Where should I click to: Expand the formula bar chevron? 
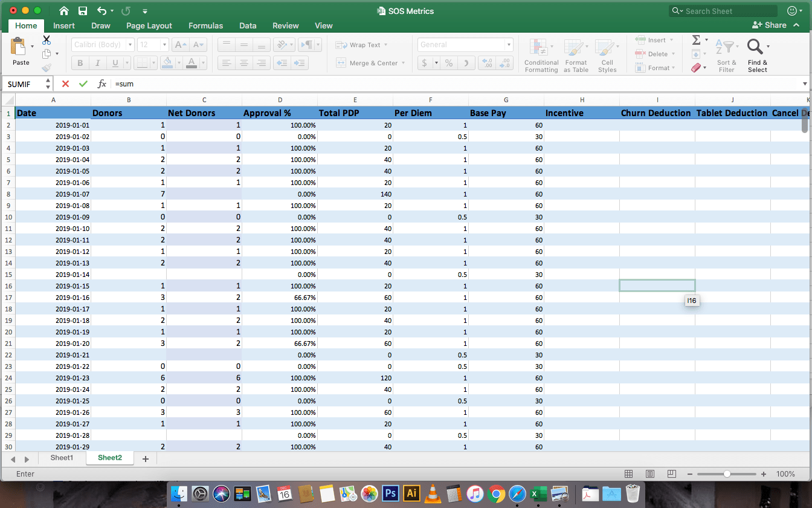(x=805, y=84)
